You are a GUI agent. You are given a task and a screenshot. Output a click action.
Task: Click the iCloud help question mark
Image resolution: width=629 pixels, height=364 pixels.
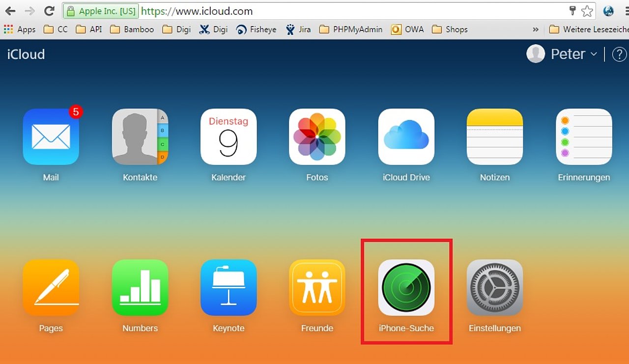pyautogui.click(x=619, y=54)
